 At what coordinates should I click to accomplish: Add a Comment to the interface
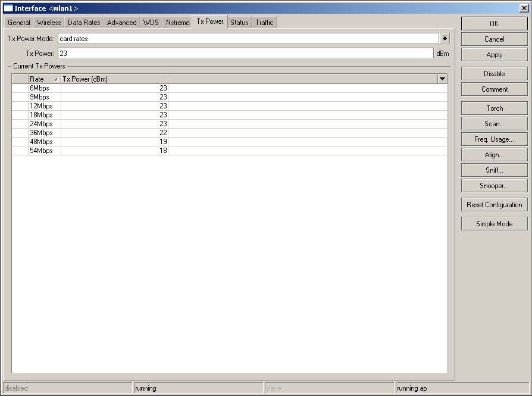(495, 89)
